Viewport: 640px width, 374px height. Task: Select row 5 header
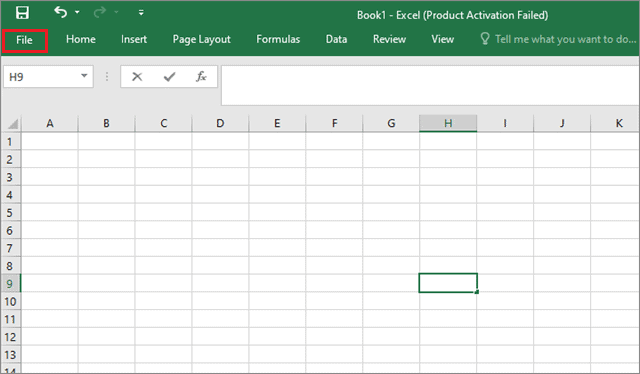tap(10, 212)
